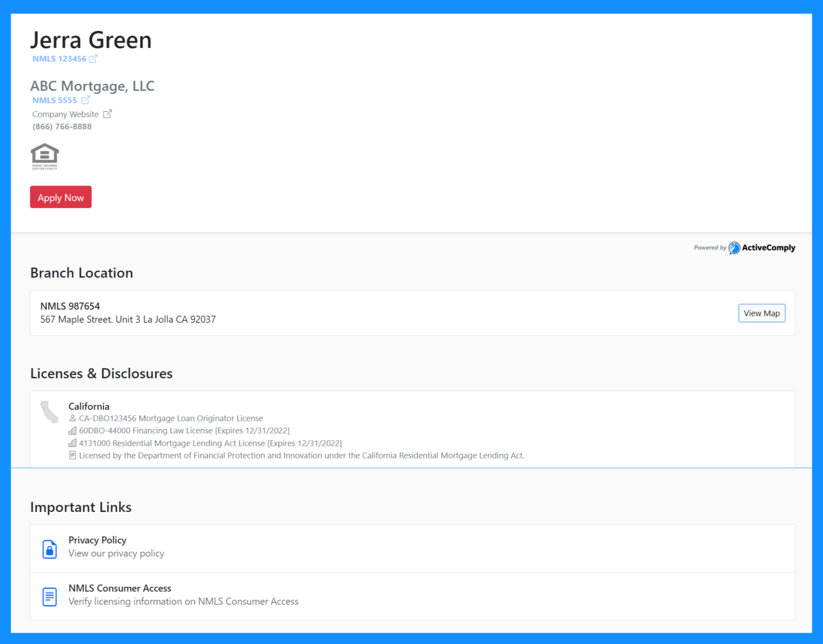
Task: Click the phone number (866) 766-8888
Action: [62, 127]
